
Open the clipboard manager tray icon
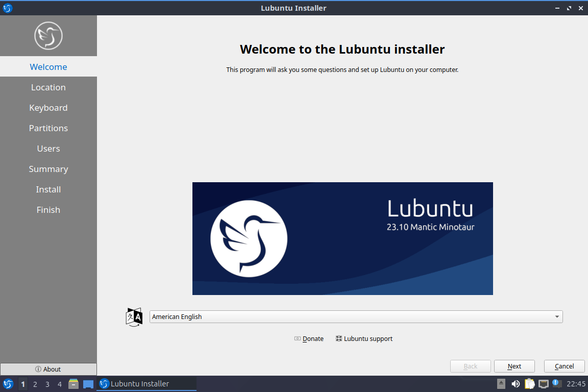coord(530,384)
